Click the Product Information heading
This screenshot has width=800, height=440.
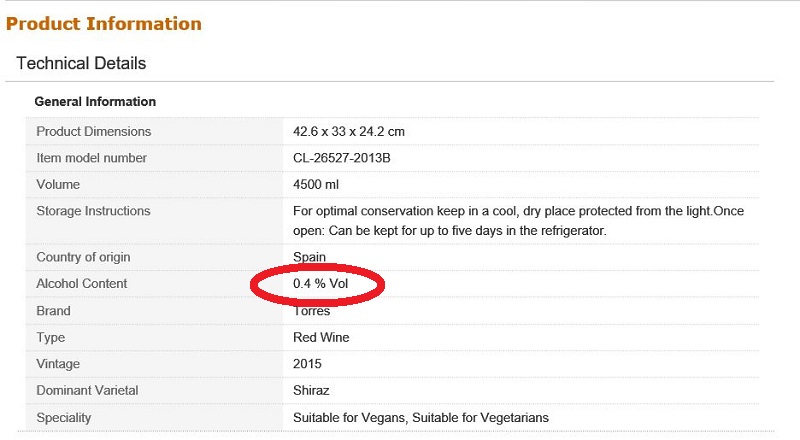click(x=104, y=23)
